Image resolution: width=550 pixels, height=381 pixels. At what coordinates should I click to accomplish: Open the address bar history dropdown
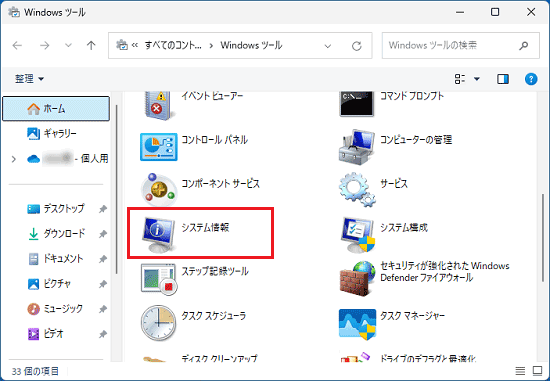pyautogui.click(x=328, y=46)
